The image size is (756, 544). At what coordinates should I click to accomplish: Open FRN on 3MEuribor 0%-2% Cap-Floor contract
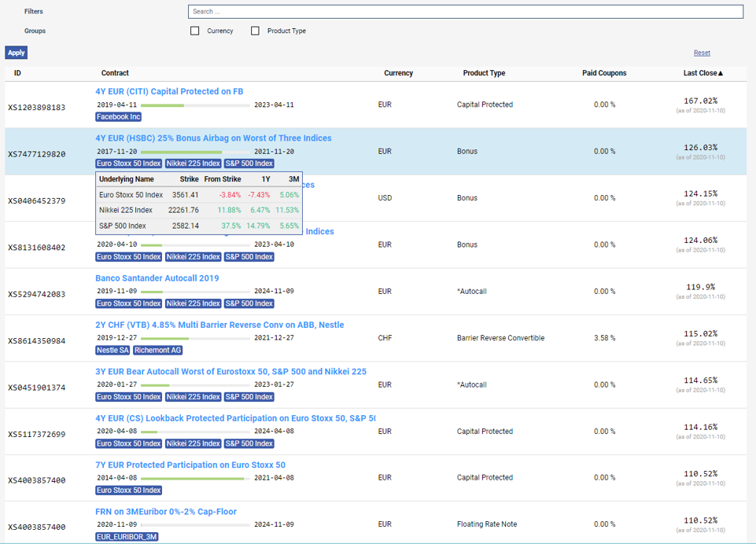(x=166, y=512)
